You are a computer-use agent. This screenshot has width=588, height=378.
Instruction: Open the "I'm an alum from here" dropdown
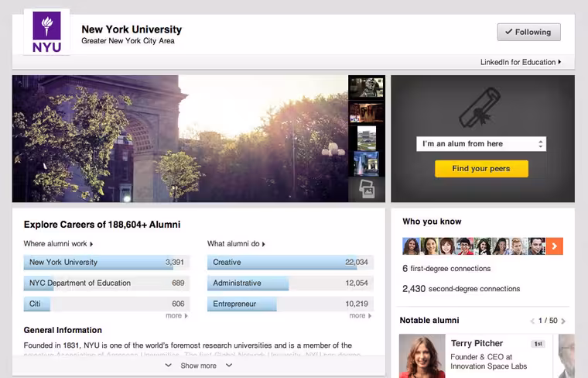coord(481,144)
